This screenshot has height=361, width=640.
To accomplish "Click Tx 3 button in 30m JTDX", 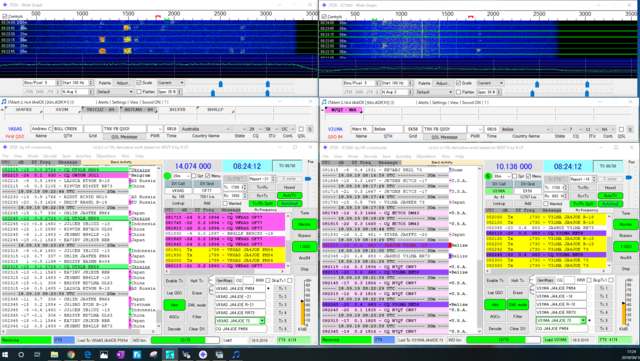I will tap(603, 305).
